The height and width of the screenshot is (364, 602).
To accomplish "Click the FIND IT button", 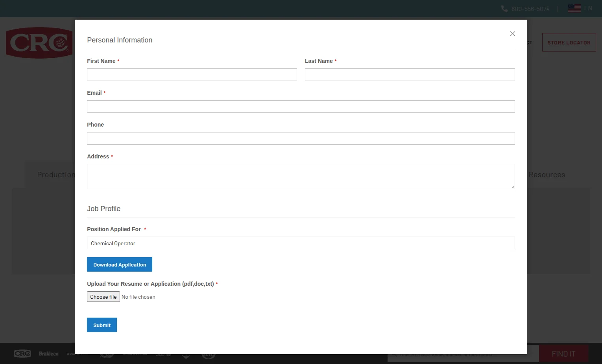I will pyautogui.click(x=563, y=354).
